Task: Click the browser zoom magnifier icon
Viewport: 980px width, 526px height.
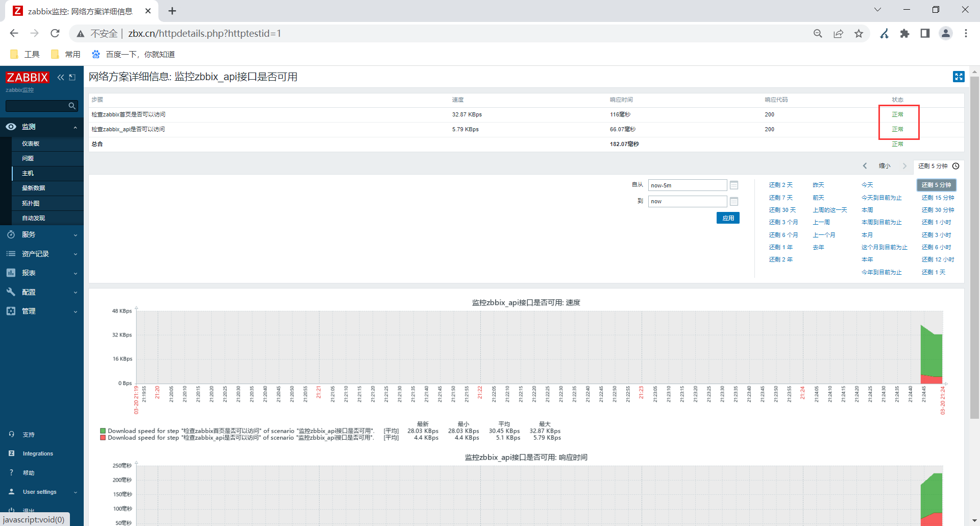Action: coord(818,33)
